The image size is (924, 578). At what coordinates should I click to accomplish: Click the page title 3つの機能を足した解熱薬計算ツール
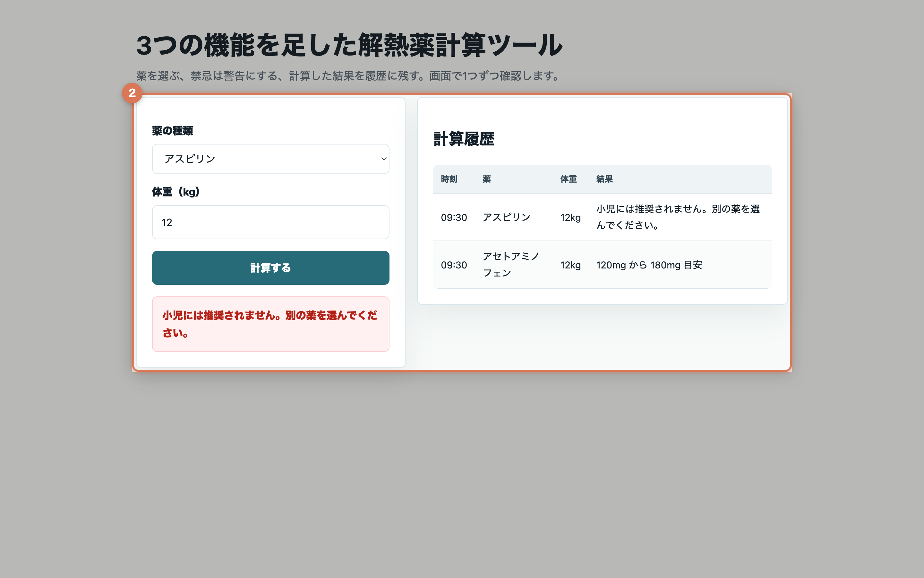[349, 45]
